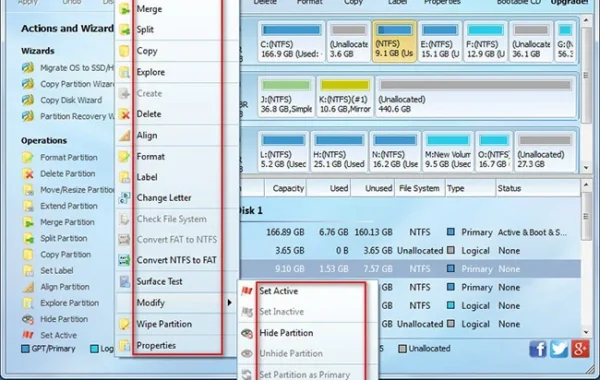Open Partition Recovery Wizard link
600x380 pixels.
click(77, 116)
